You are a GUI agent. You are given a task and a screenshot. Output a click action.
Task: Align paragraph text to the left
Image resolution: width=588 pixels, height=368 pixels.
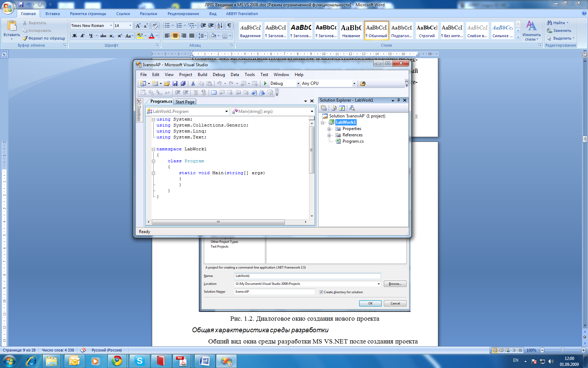(x=167, y=36)
